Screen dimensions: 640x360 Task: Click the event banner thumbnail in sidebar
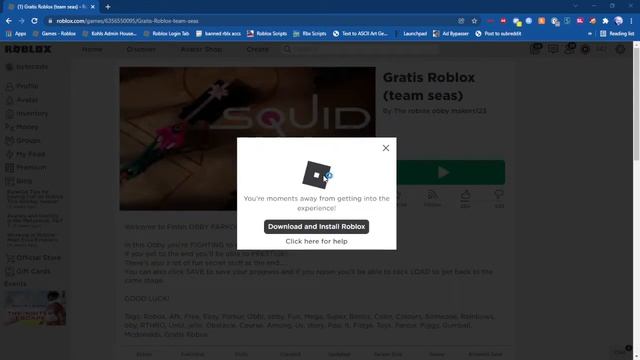pyautogui.click(x=35, y=308)
